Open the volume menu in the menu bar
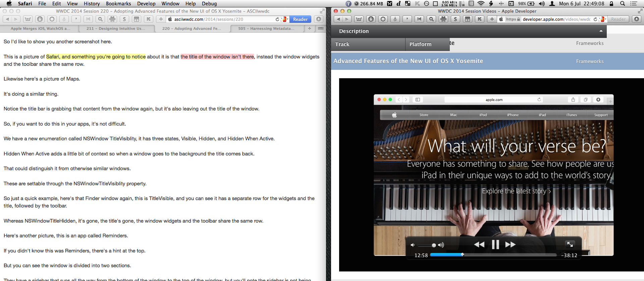The height and width of the screenshot is (281, 644). click(542, 4)
